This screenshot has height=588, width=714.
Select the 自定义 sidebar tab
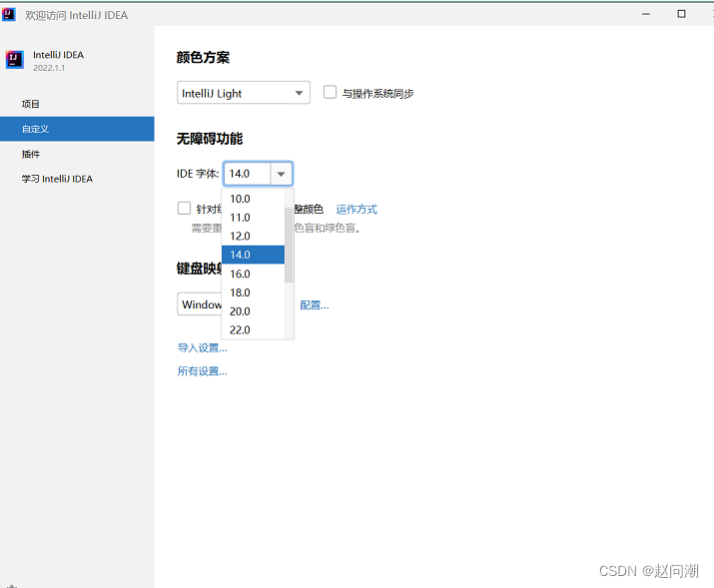(36, 129)
